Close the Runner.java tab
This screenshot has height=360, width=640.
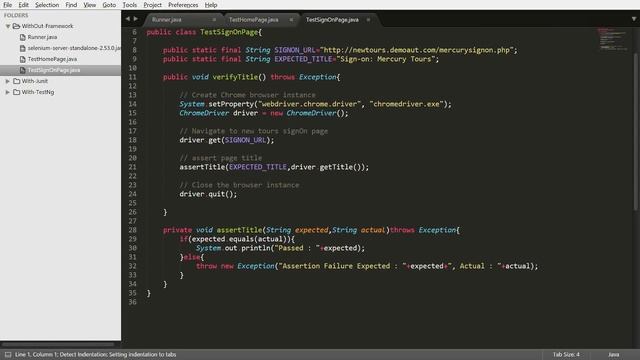click(x=214, y=20)
